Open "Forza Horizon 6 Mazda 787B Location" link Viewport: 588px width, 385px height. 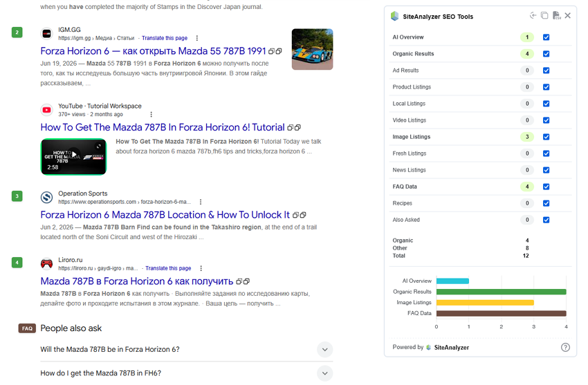165,214
